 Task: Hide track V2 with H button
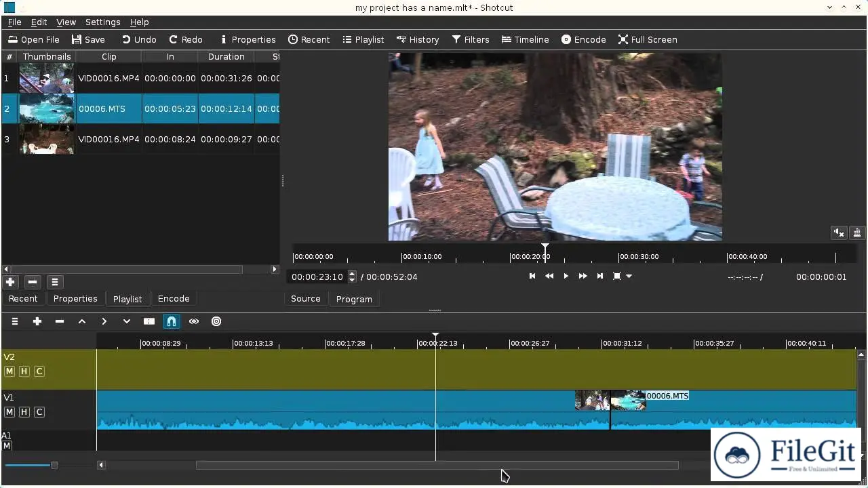[24, 371]
